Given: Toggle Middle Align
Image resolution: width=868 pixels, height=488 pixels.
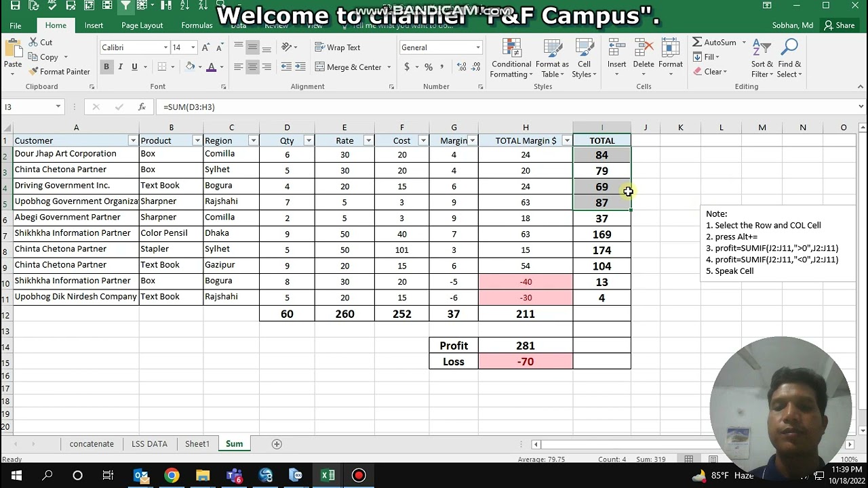Looking at the screenshot, I should coord(252,47).
